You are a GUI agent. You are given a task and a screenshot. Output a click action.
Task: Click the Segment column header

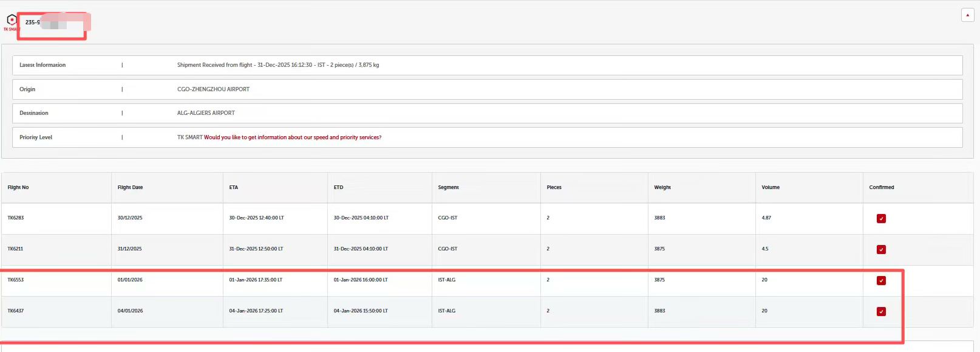pyautogui.click(x=448, y=187)
